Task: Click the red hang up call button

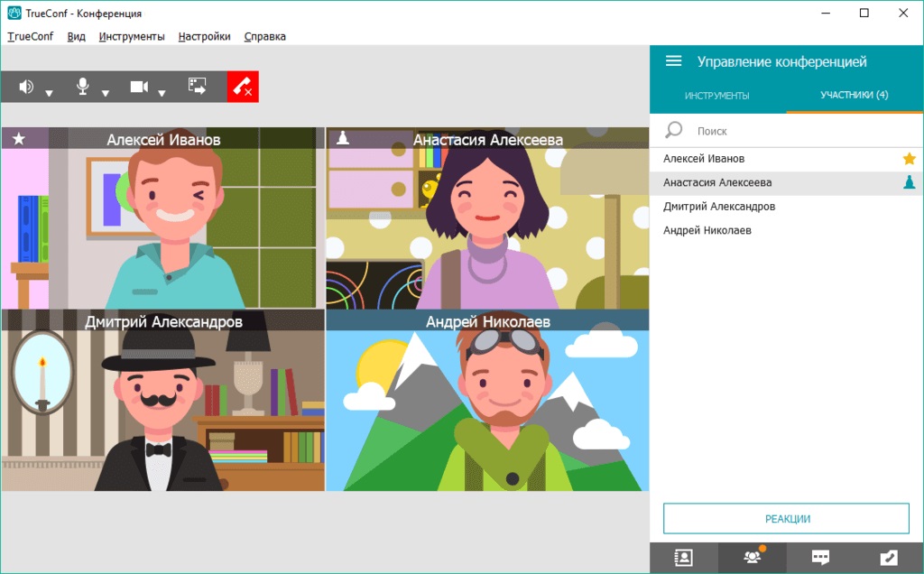Action: point(243,87)
